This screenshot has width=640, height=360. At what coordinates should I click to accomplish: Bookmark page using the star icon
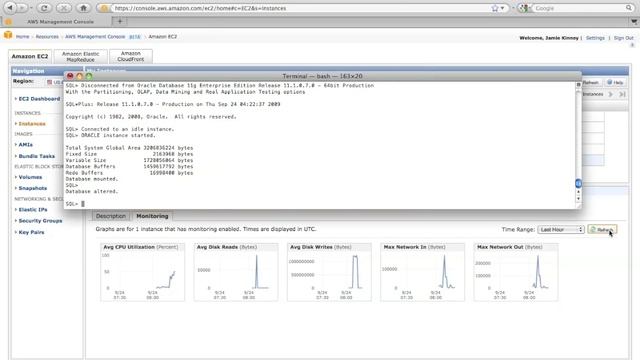pos(495,8)
